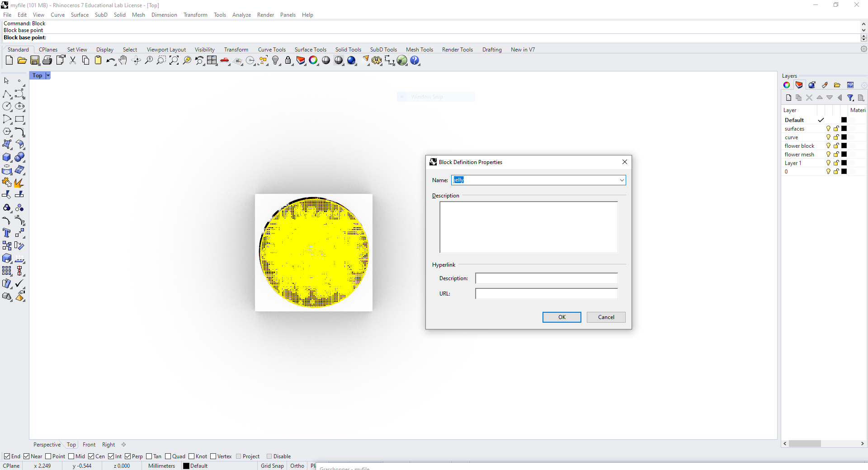Viewport: 868px width, 470px height.
Task: Click Millimeters units in status bar
Action: [x=161, y=466]
